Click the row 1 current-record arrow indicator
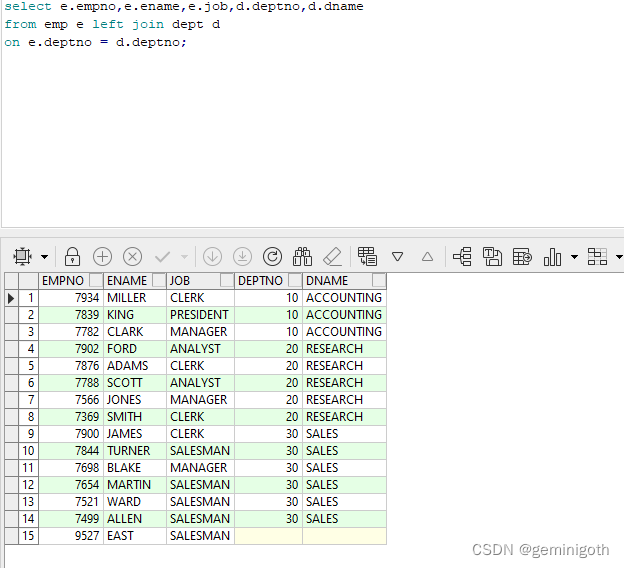 point(12,298)
